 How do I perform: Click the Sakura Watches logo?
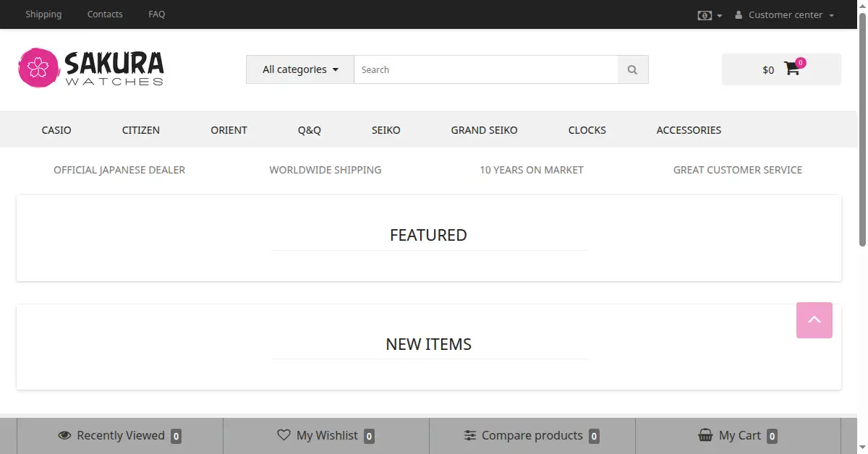pyautogui.click(x=91, y=68)
